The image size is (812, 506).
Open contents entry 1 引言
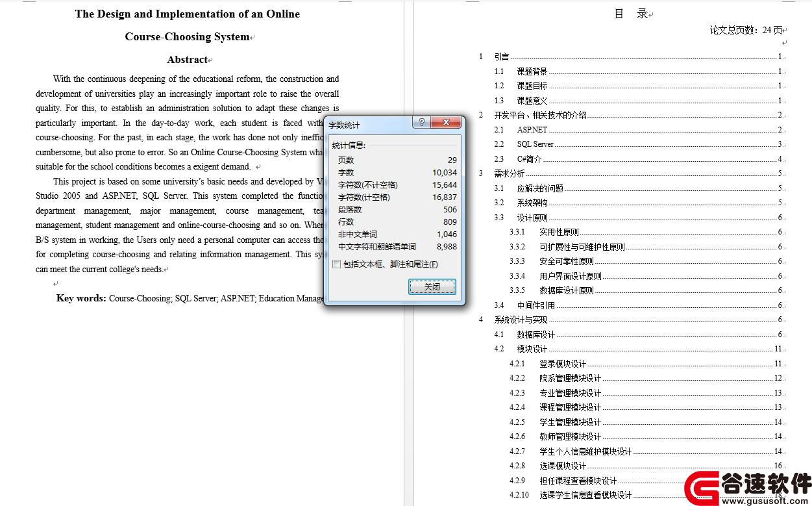(x=631, y=57)
